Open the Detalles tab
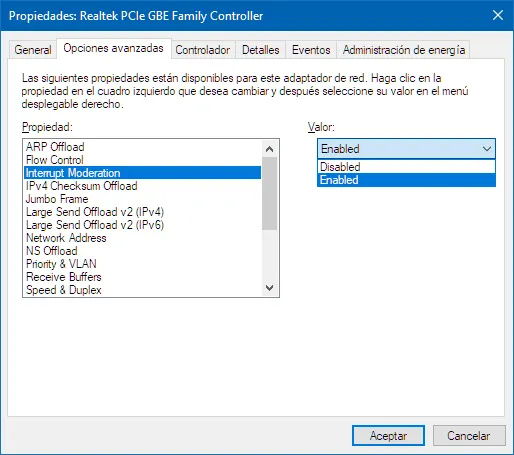This screenshot has height=455, width=514. click(261, 50)
